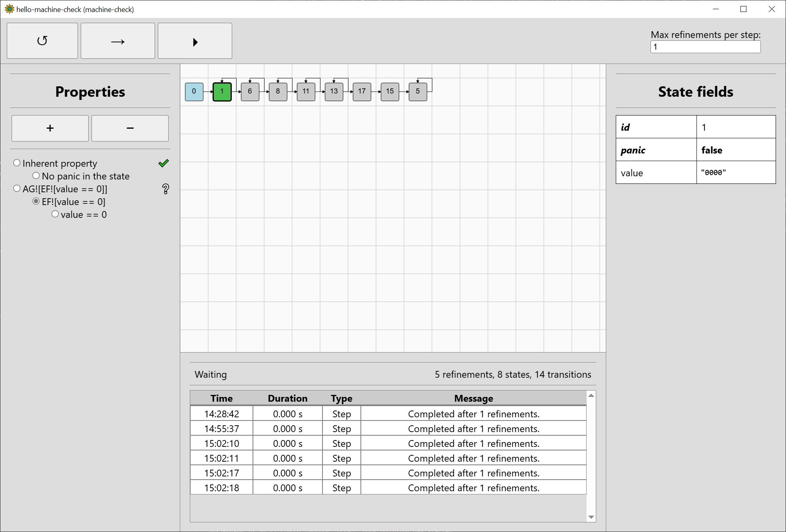Select the green state node 1
This screenshot has height=532, width=786.
click(x=222, y=92)
